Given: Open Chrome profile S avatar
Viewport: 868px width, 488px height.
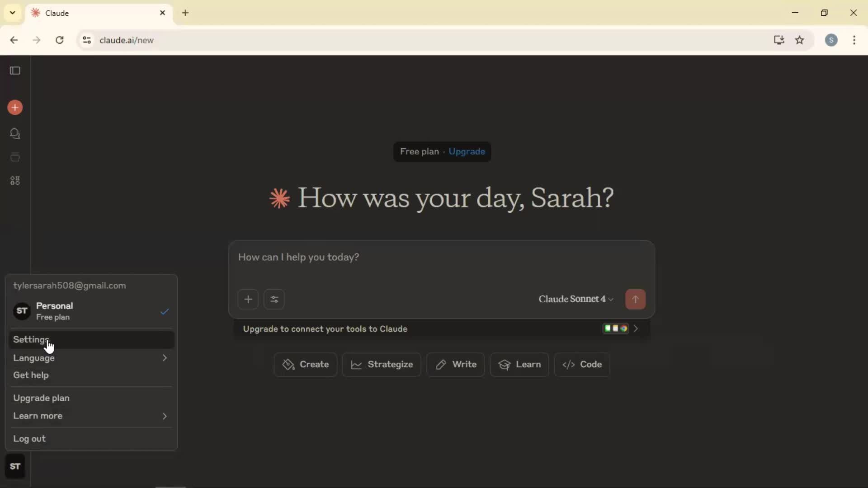Looking at the screenshot, I should [x=831, y=40].
